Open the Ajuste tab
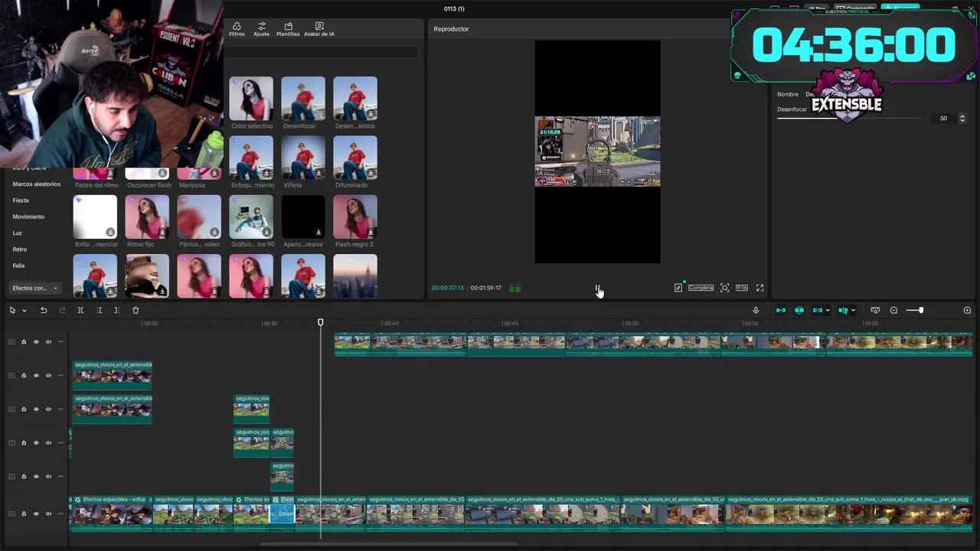The width and height of the screenshot is (980, 551). click(x=262, y=29)
